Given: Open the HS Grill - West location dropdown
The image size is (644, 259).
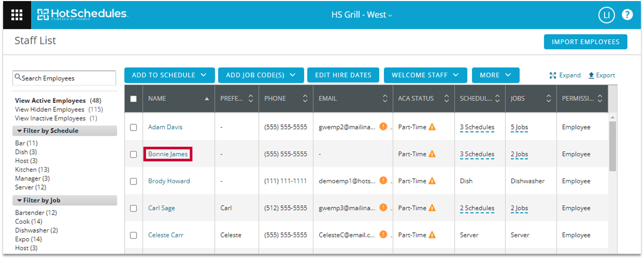Looking at the screenshot, I should tap(362, 15).
